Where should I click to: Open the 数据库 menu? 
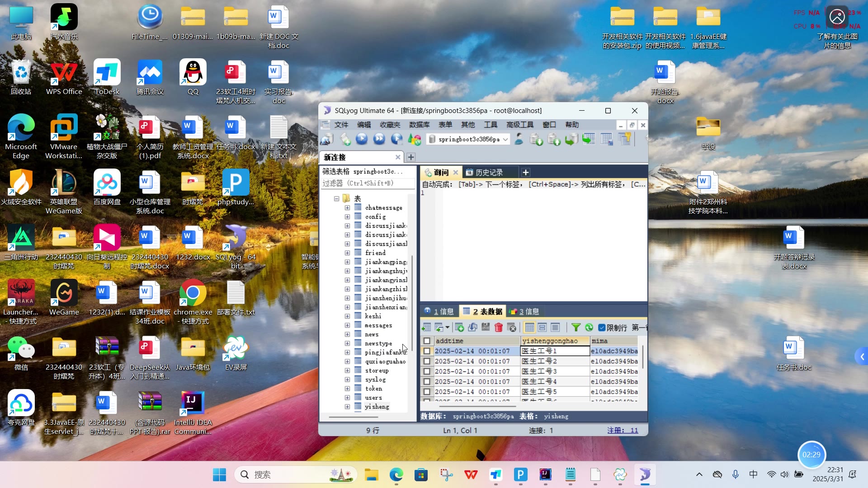point(419,125)
